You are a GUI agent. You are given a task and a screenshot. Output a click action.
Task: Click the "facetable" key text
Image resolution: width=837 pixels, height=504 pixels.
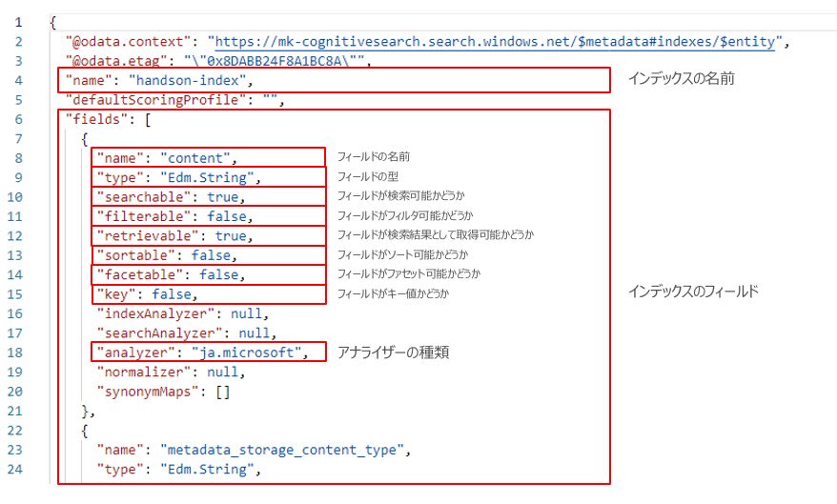(x=140, y=275)
